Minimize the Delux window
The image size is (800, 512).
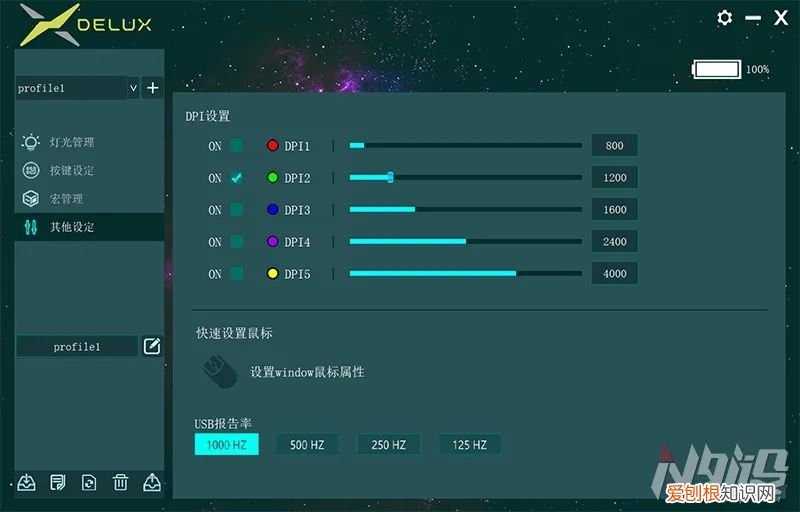(x=753, y=18)
